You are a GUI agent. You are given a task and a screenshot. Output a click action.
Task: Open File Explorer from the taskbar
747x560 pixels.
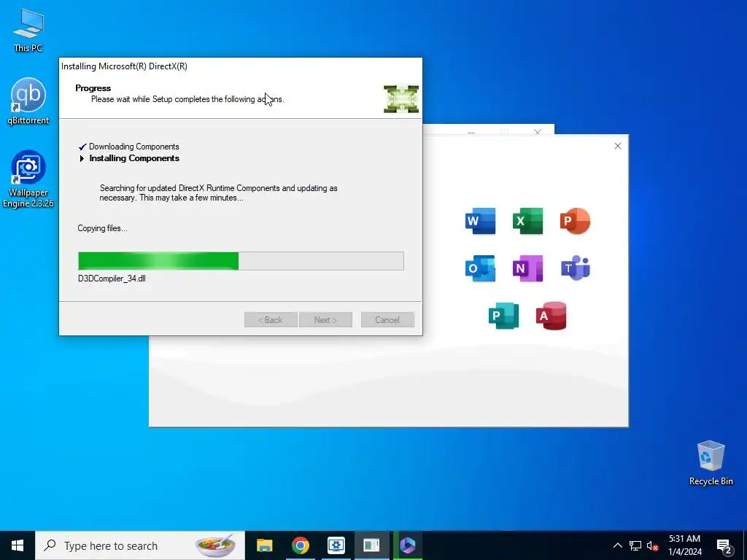(264, 545)
